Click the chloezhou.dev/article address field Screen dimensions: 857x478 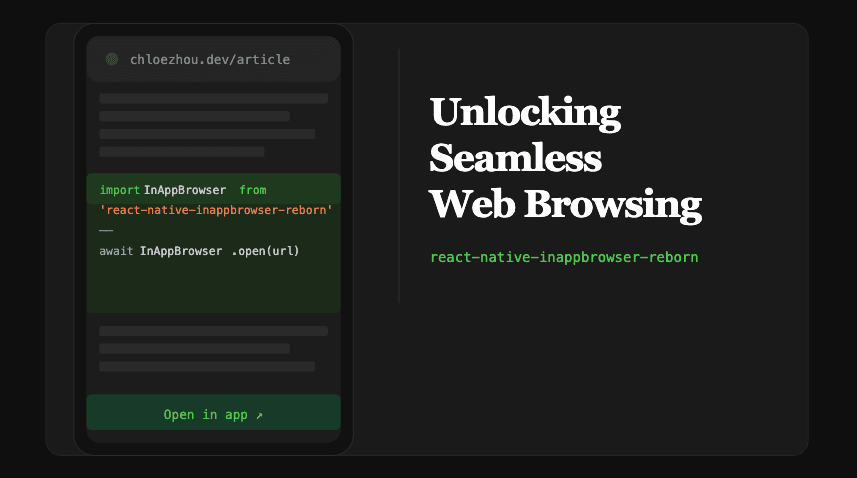(x=213, y=59)
